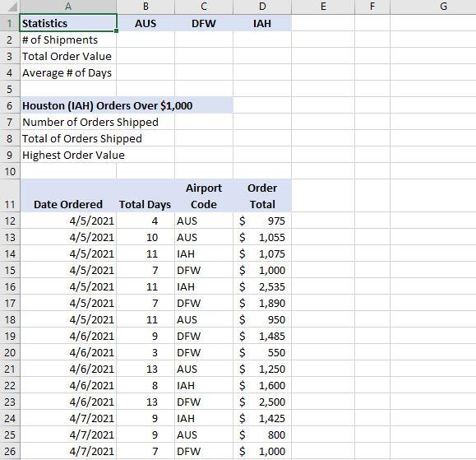Click the 4/7/2021 date in row 24

point(68,418)
